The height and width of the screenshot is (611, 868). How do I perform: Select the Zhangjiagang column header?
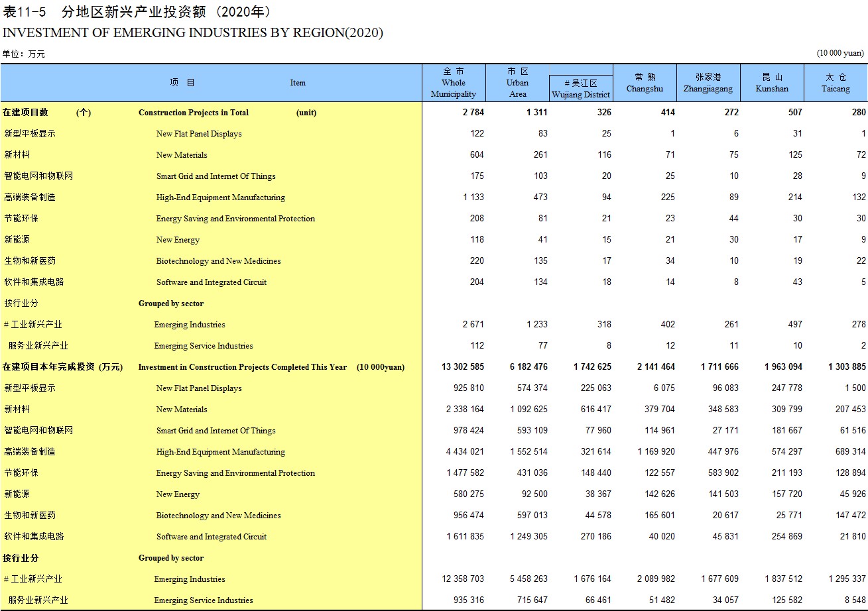[708, 83]
